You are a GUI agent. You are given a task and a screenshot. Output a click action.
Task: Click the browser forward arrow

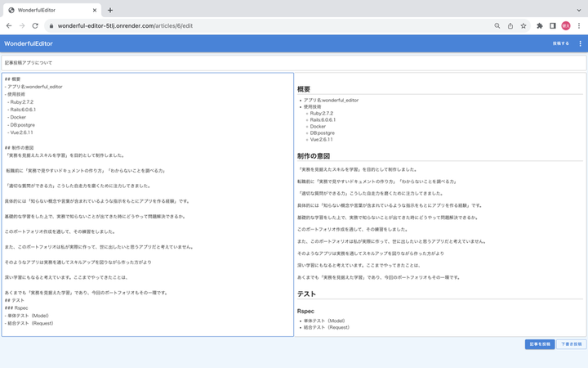22,26
